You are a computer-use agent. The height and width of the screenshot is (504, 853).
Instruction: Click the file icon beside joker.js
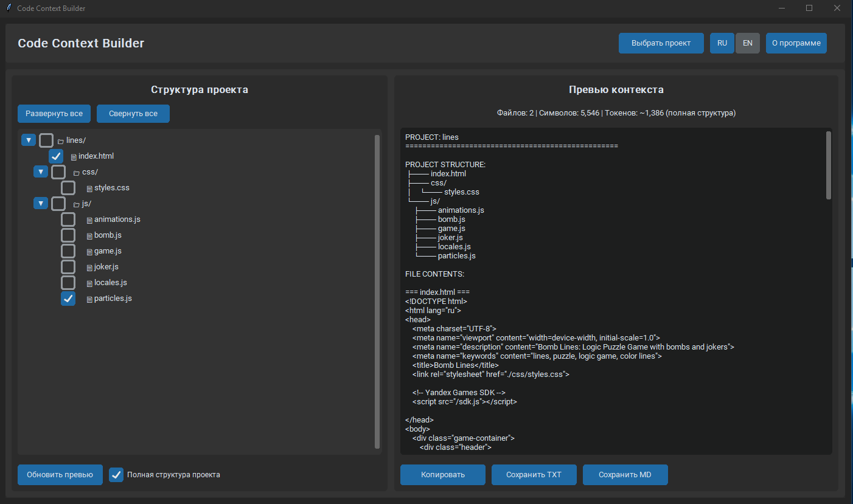point(89,268)
